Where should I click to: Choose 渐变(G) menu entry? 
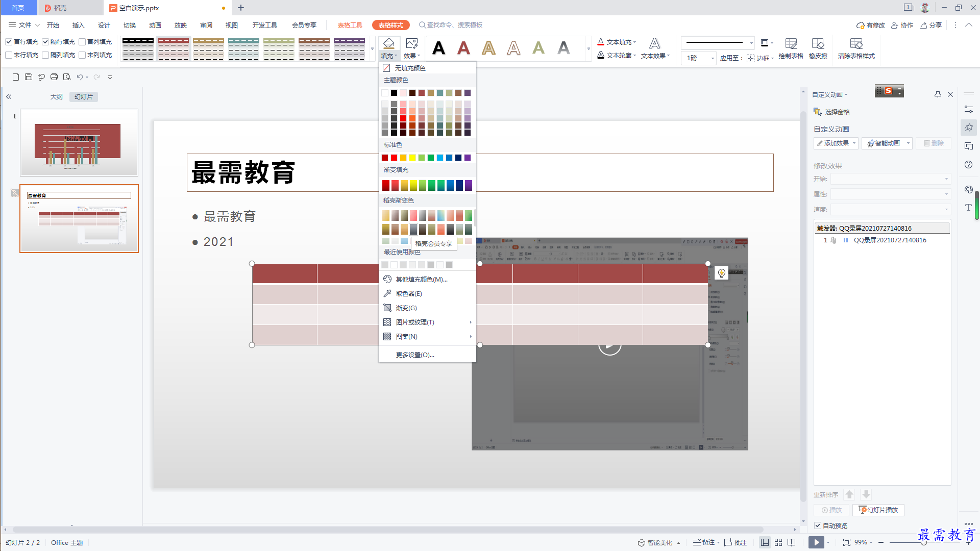427,308
